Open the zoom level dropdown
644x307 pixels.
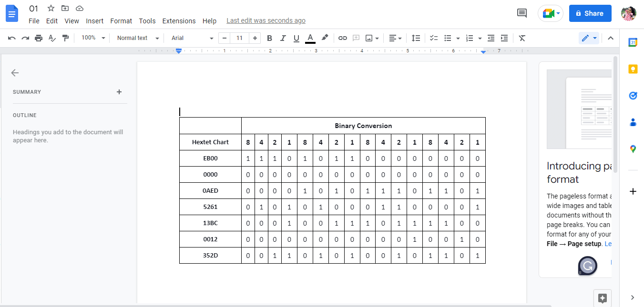(x=93, y=38)
